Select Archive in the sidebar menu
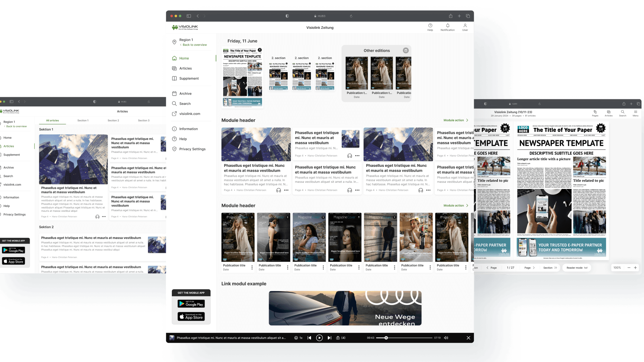 (x=185, y=94)
